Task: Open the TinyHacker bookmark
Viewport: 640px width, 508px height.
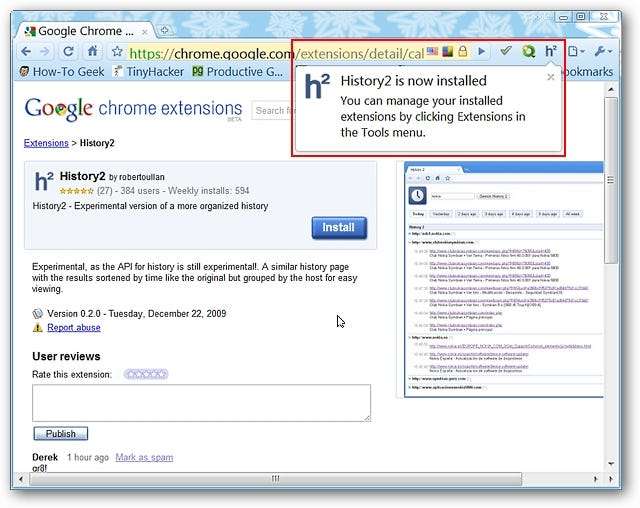Action: point(149,72)
